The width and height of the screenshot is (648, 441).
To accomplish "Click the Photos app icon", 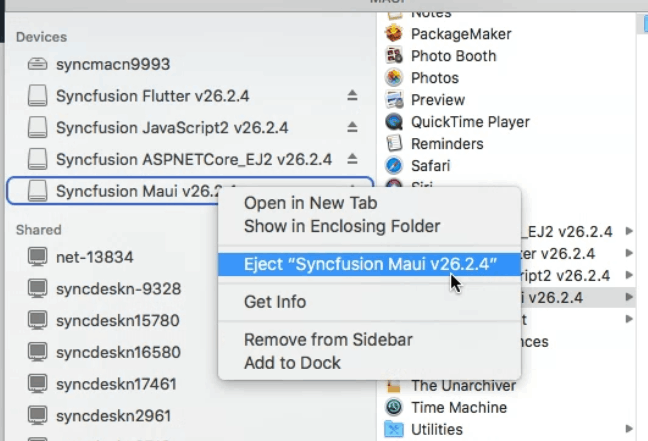I will pyautogui.click(x=394, y=77).
